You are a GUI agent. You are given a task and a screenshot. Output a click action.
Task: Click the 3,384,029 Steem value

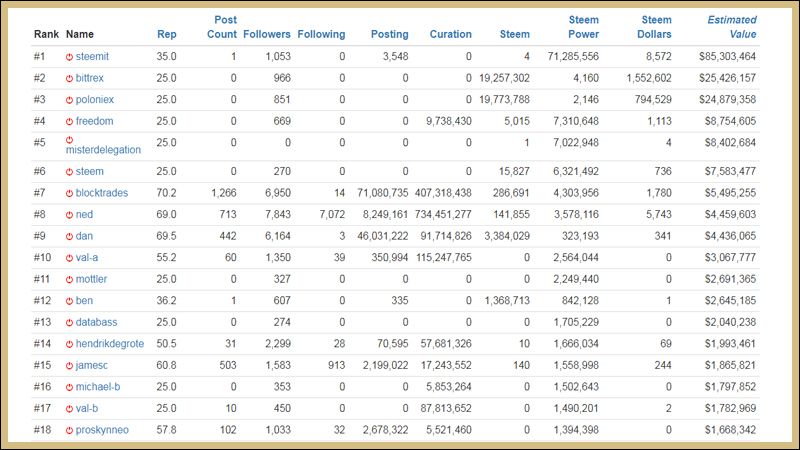pyautogui.click(x=507, y=236)
